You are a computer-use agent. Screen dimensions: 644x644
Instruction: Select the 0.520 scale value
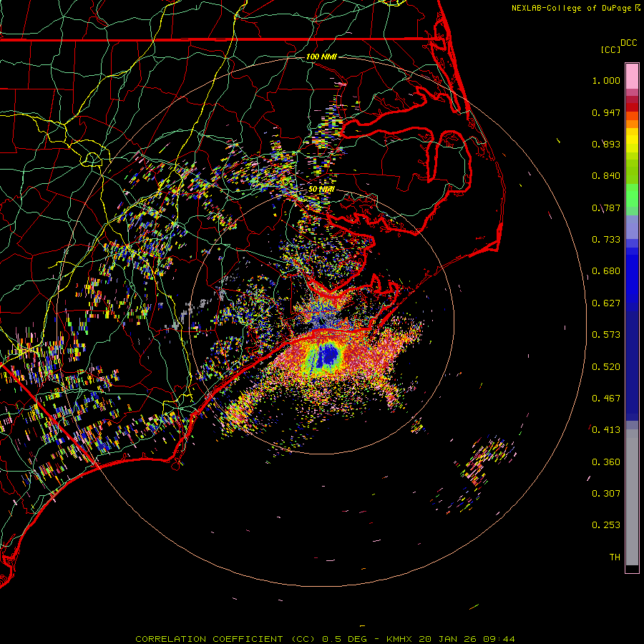tap(606, 367)
